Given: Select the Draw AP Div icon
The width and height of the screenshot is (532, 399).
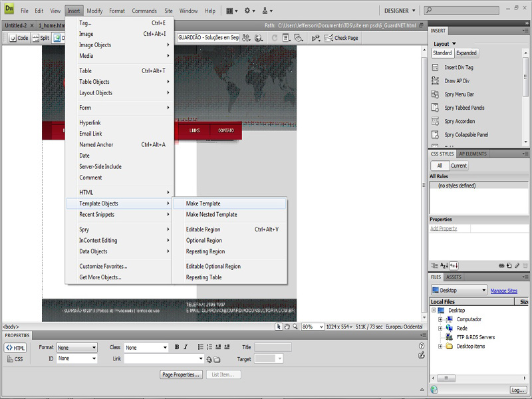Looking at the screenshot, I should pos(436,81).
